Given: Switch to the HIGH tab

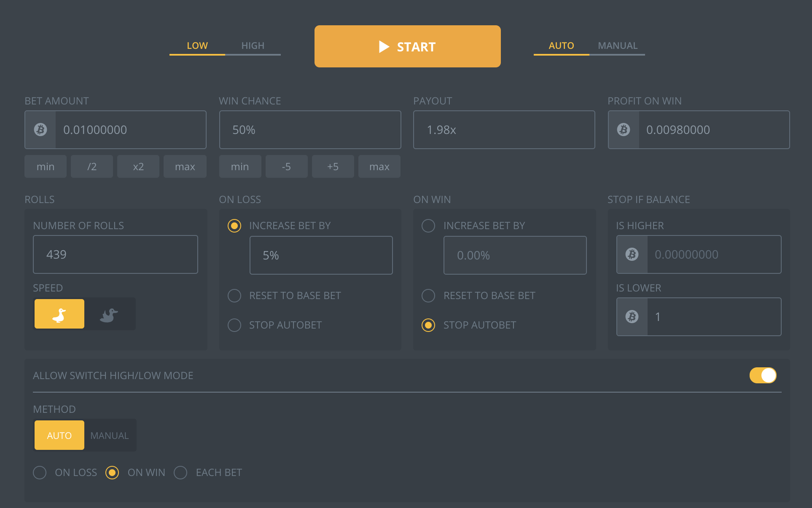Looking at the screenshot, I should (253, 45).
